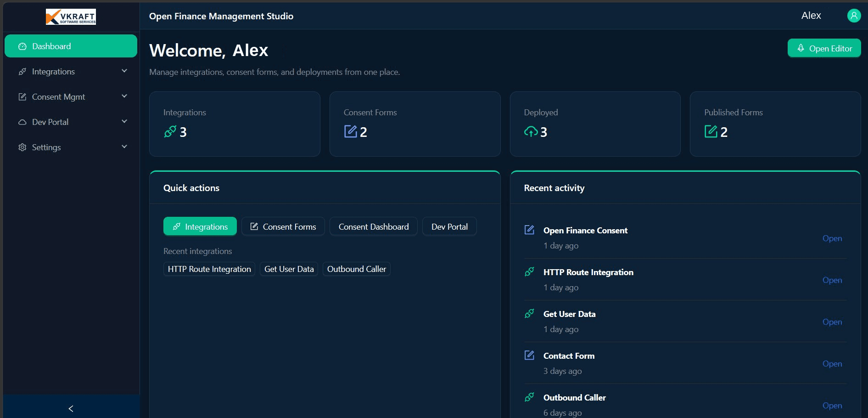Open the Alex user avatar icon
Image resolution: width=868 pixels, height=418 pixels.
854,16
